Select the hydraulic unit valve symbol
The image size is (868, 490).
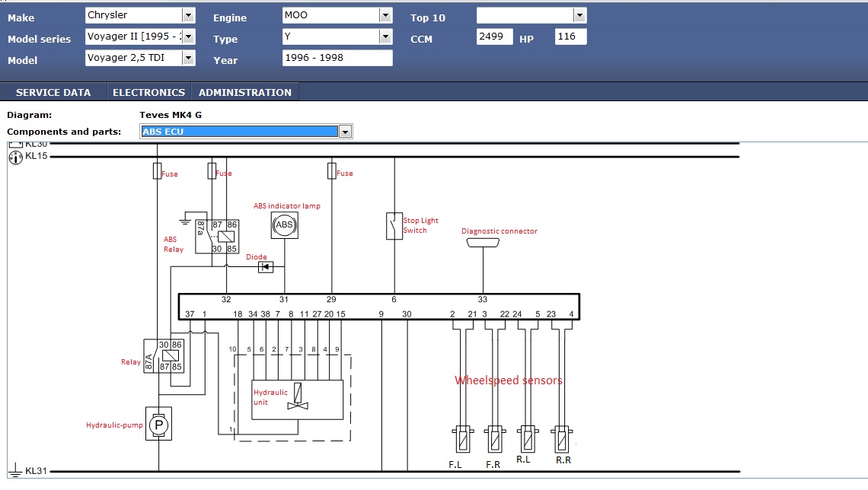click(298, 396)
